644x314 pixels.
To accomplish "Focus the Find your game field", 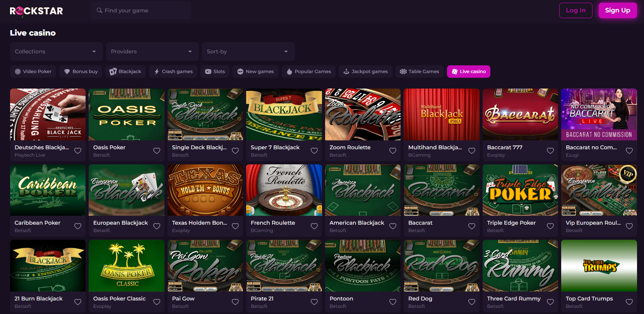I will pos(141,10).
